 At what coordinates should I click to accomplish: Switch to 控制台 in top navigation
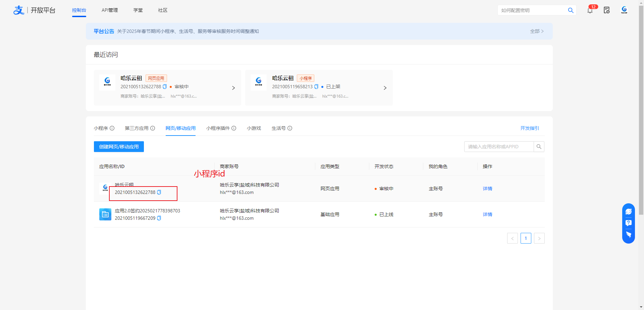[x=79, y=10]
